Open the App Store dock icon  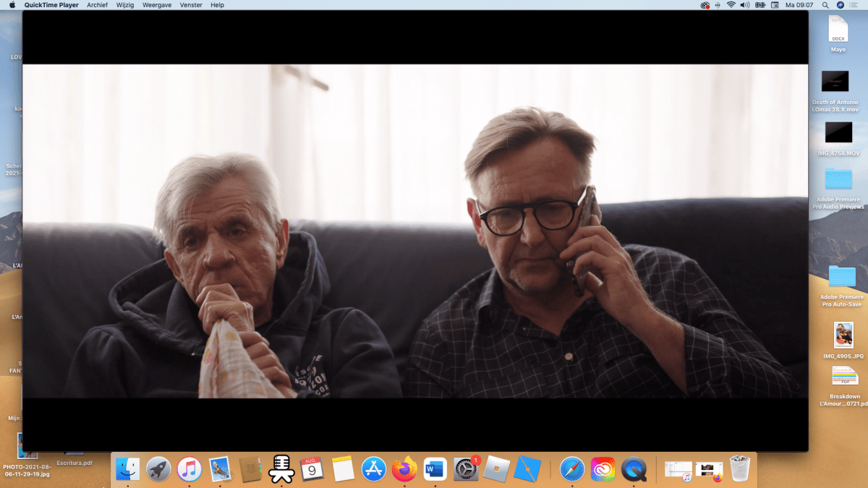(374, 470)
